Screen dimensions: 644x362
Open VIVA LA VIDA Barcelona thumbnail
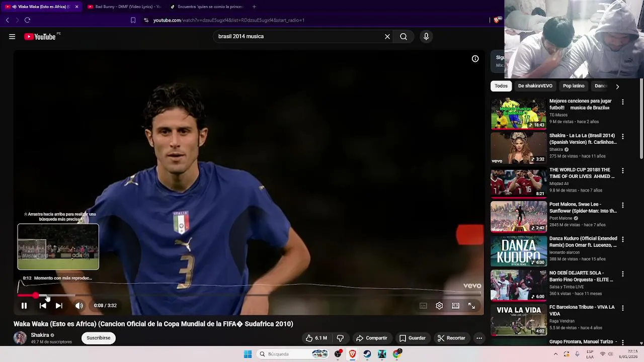(518, 320)
